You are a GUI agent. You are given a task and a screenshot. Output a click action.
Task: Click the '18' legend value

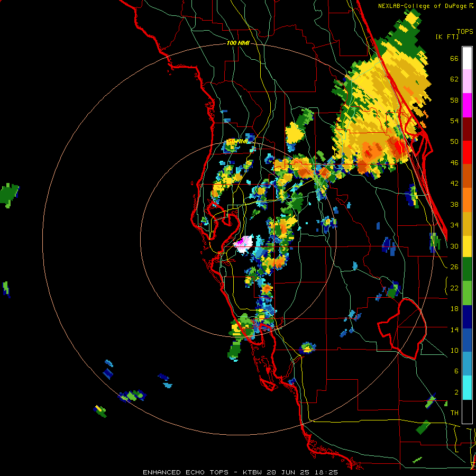point(454,309)
